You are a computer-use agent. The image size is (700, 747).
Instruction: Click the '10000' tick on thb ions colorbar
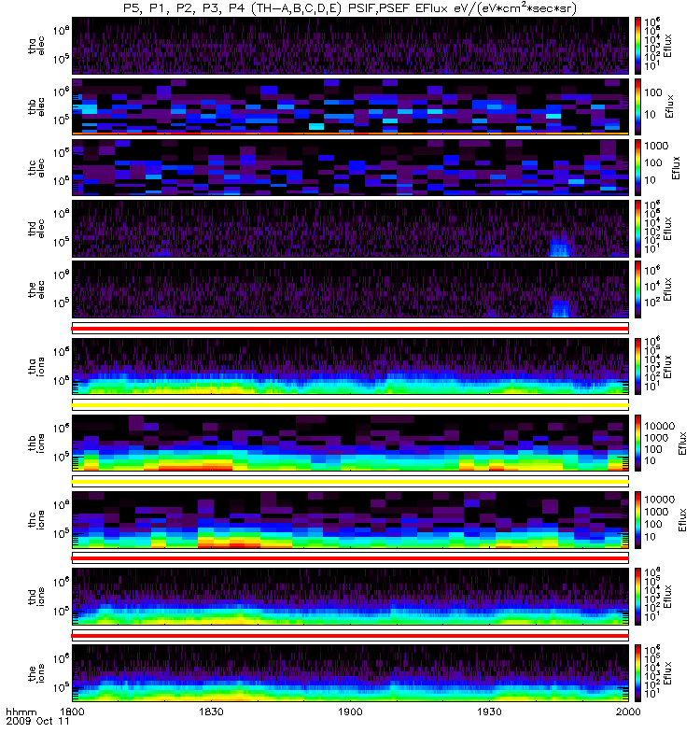(x=660, y=426)
